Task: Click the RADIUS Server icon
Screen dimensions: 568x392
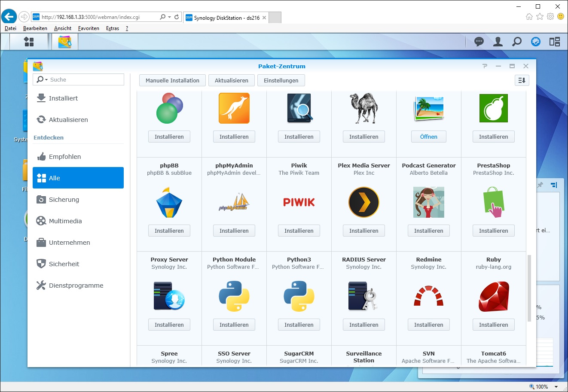Action: (x=363, y=296)
